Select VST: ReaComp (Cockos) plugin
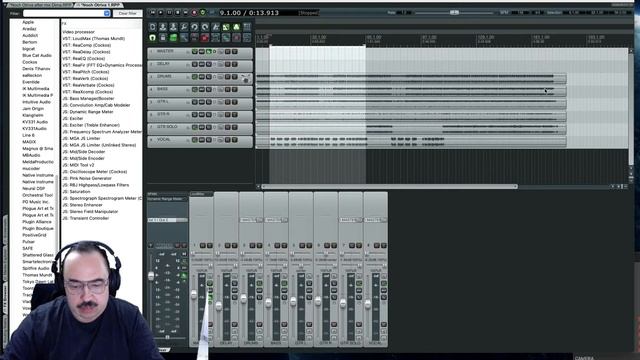 pos(87,45)
